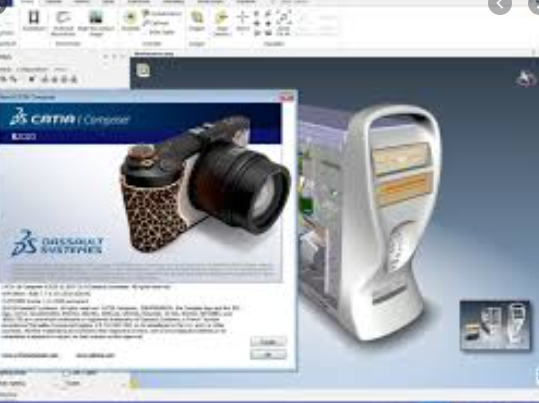The image size is (539, 403).
Task: Close the CATIA Composer About dialog with the red X
Action: [287, 98]
